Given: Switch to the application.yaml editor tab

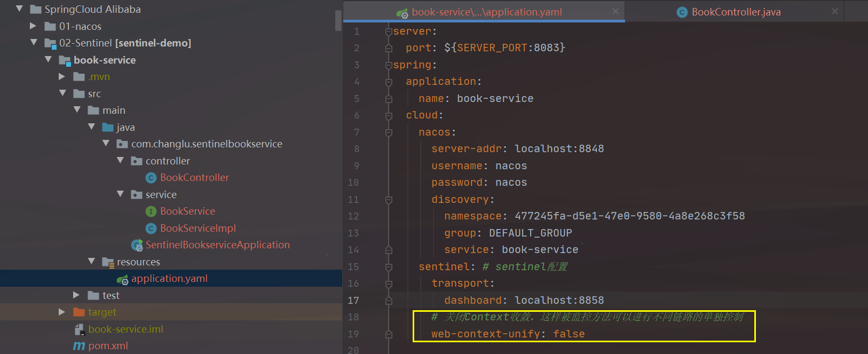Looking at the screenshot, I should [x=484, y=11].
